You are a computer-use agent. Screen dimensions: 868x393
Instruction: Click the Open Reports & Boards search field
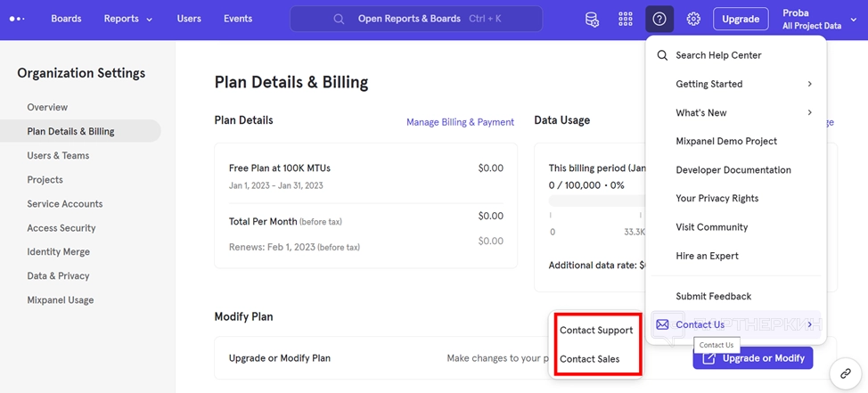(x=416, y=19)
